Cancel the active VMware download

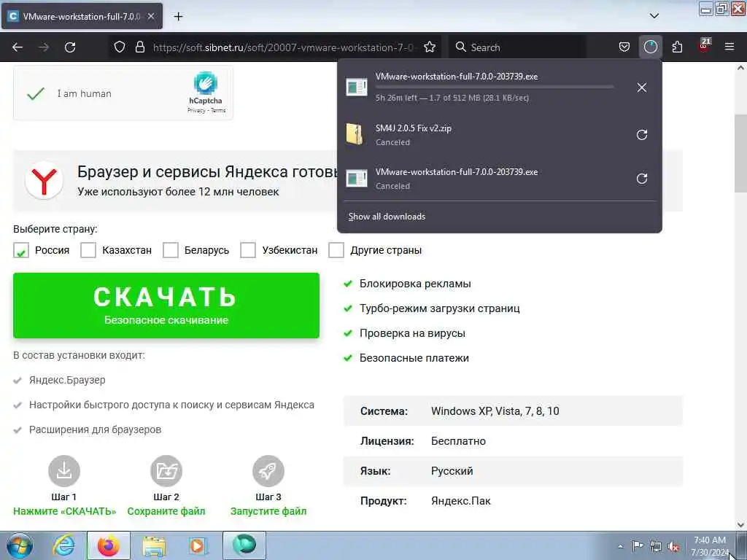pyautogui.click(x=642, y=87)
